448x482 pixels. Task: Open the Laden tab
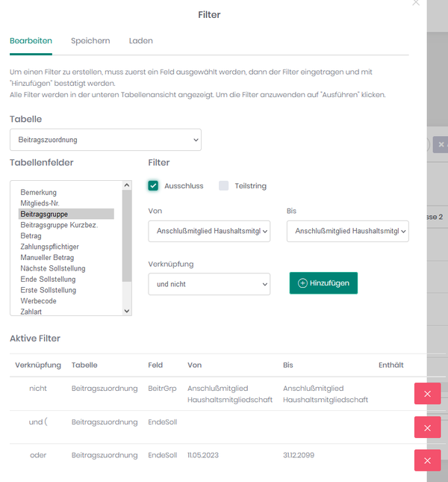tap(140, 41)
